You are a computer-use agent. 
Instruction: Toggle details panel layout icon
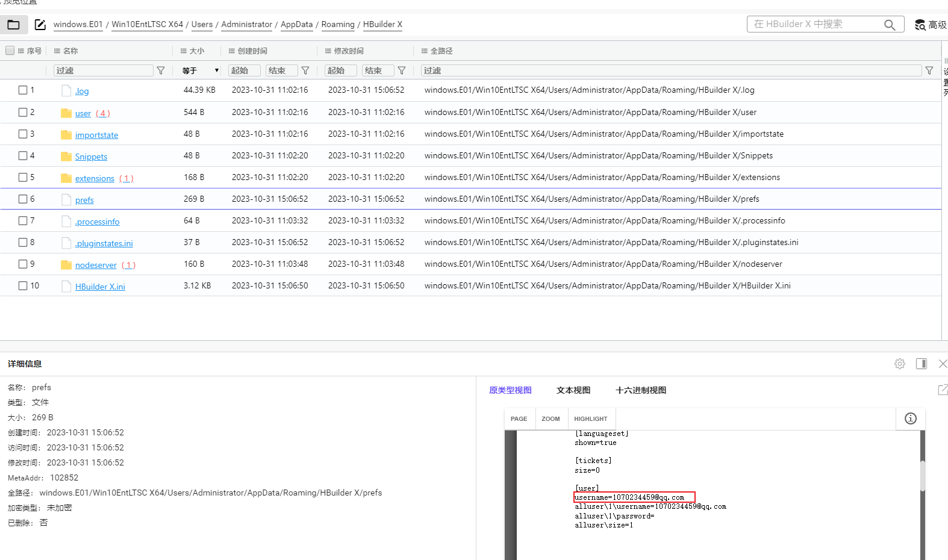[921, 364]
